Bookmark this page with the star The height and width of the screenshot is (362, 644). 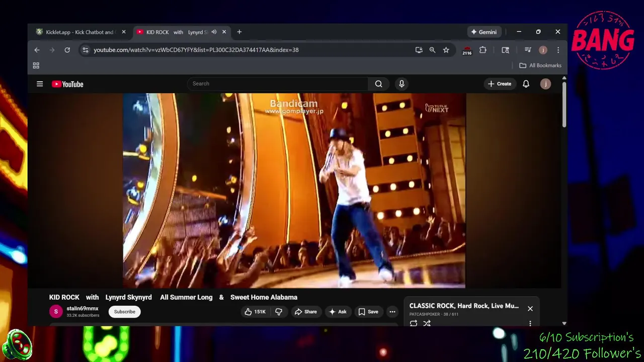[446, 50]
